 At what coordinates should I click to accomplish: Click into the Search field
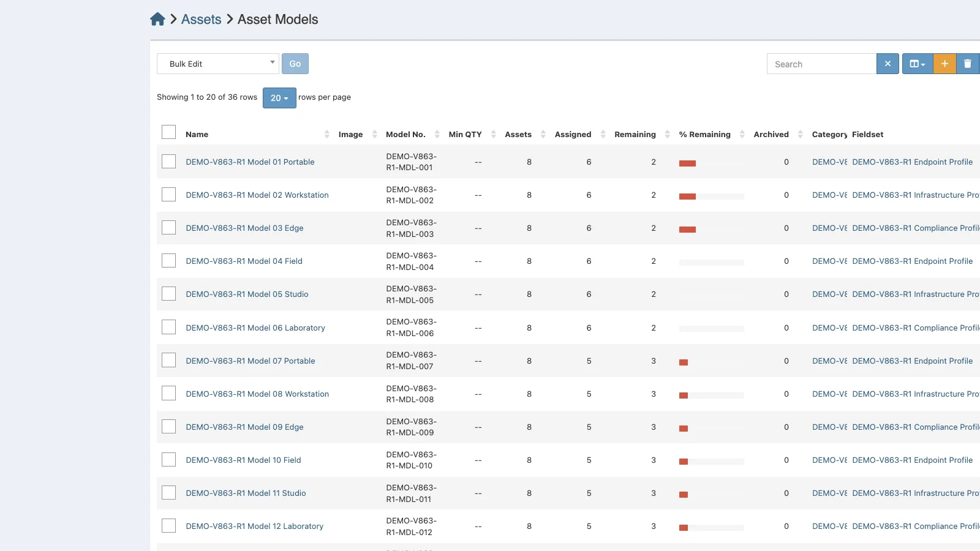(821, 64)
